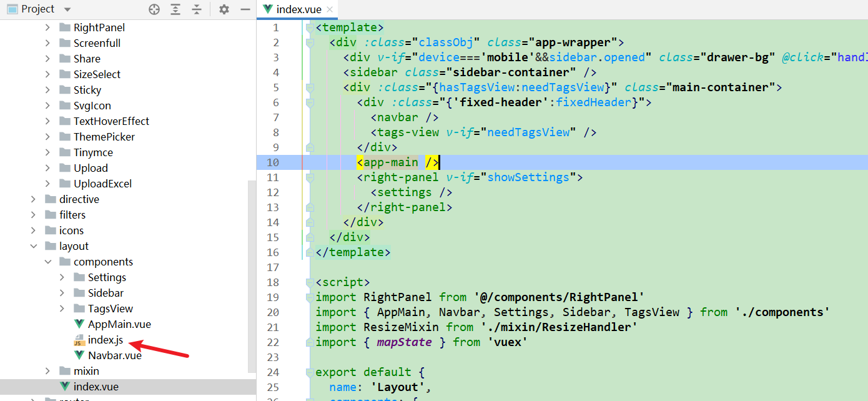The image size is (868, 401).
Task: Click the fold marker on line 11 right-panel
Action: (x=310, y=177)
